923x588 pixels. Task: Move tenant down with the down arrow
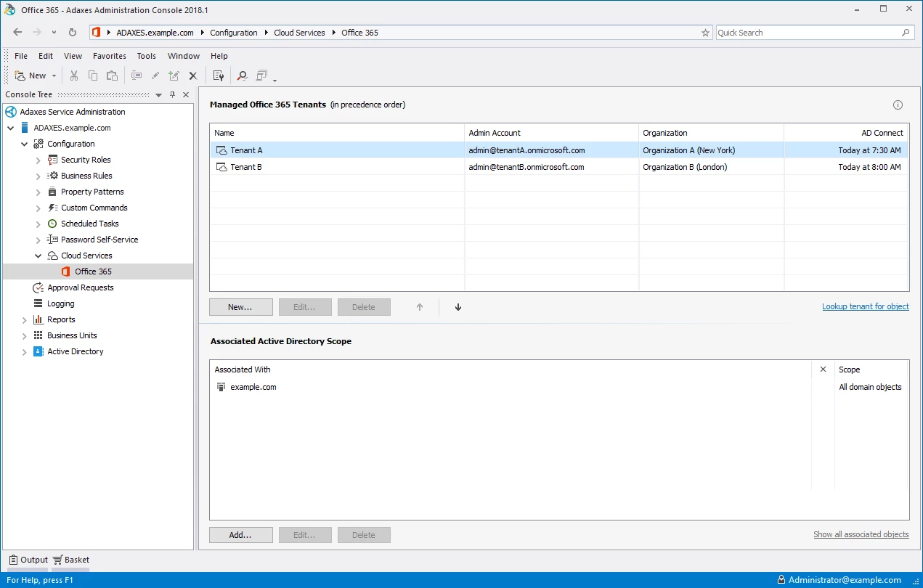458,307
